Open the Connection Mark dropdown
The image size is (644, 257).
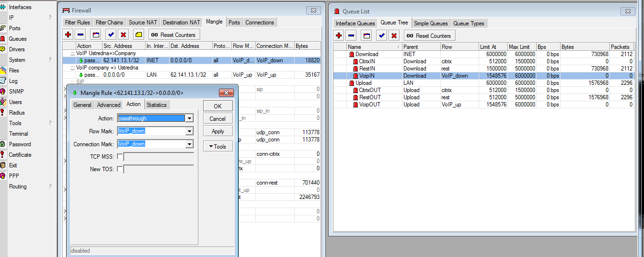(x=190, y=144)
